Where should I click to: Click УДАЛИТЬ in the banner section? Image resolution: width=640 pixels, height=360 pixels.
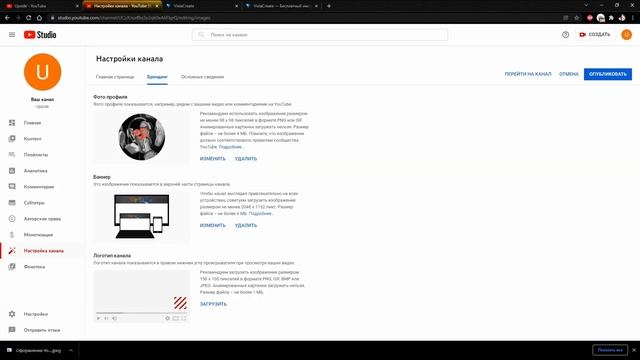246,225
